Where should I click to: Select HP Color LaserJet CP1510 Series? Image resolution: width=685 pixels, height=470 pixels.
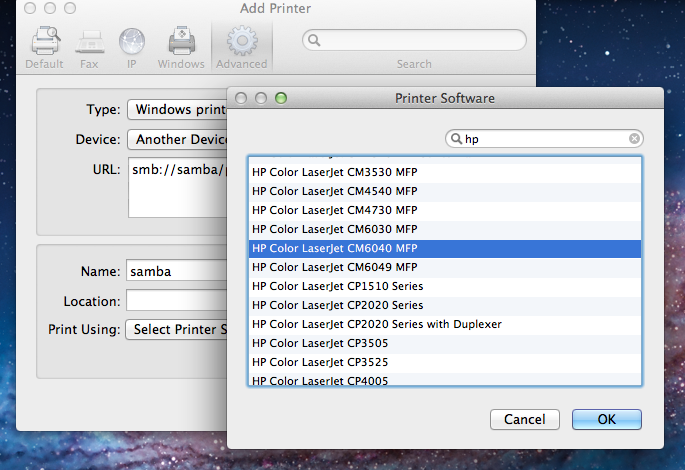click(x=445, y=286)
